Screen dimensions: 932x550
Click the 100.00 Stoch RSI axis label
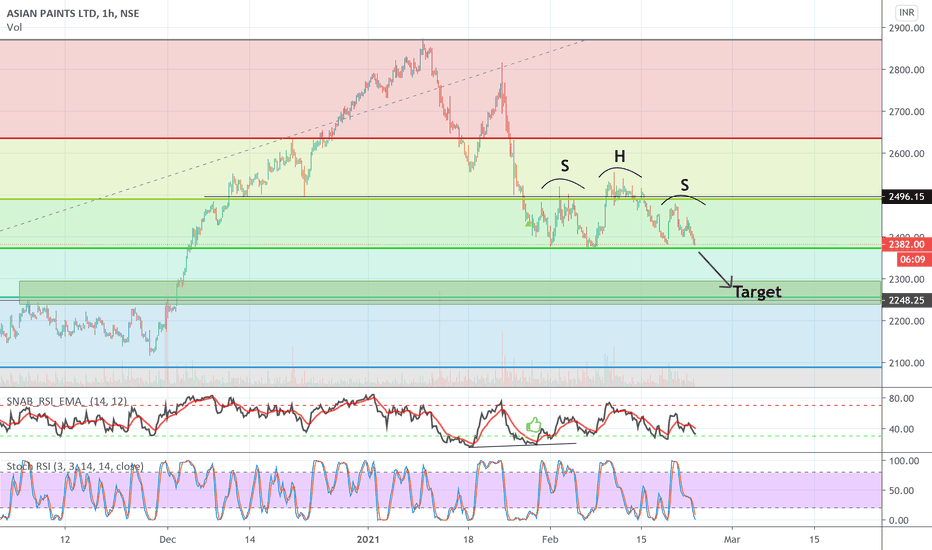903,461
